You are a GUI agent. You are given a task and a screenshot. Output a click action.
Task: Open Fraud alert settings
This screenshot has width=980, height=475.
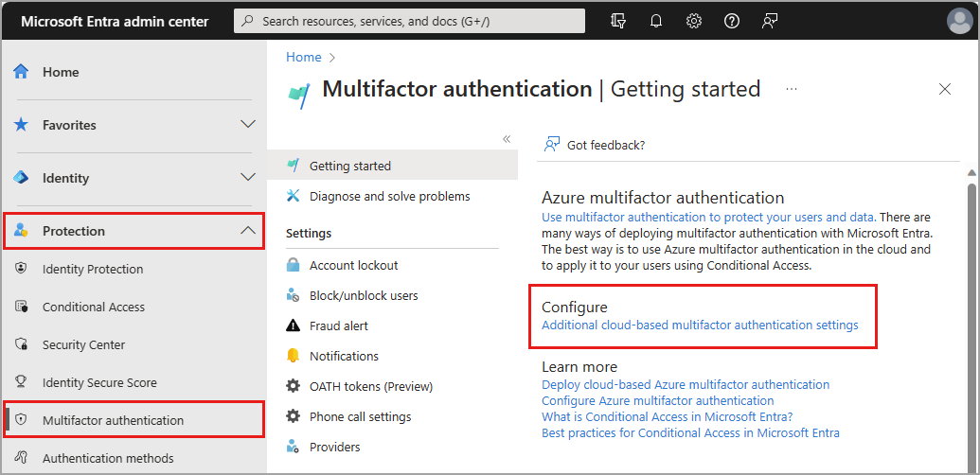339,325
